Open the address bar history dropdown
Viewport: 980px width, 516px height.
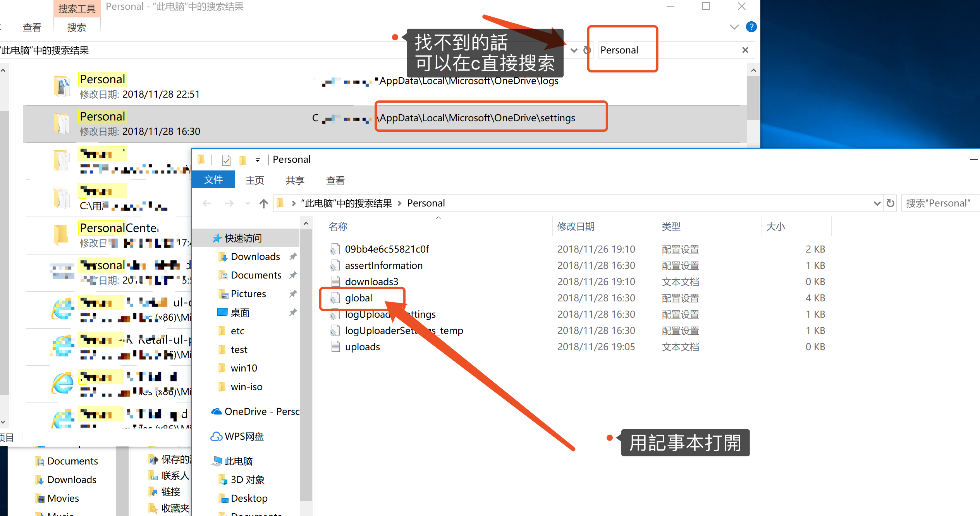pyautogui.click(x=877, y=203)
